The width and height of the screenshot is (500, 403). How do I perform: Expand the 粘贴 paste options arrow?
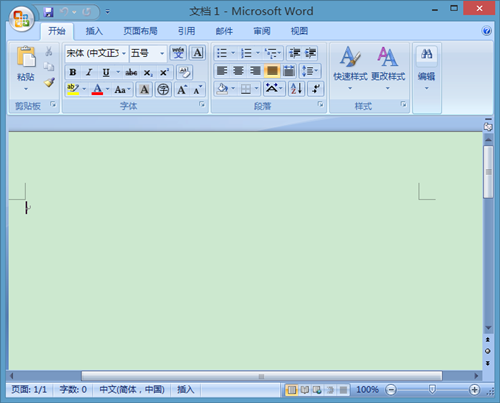[26, 89]
